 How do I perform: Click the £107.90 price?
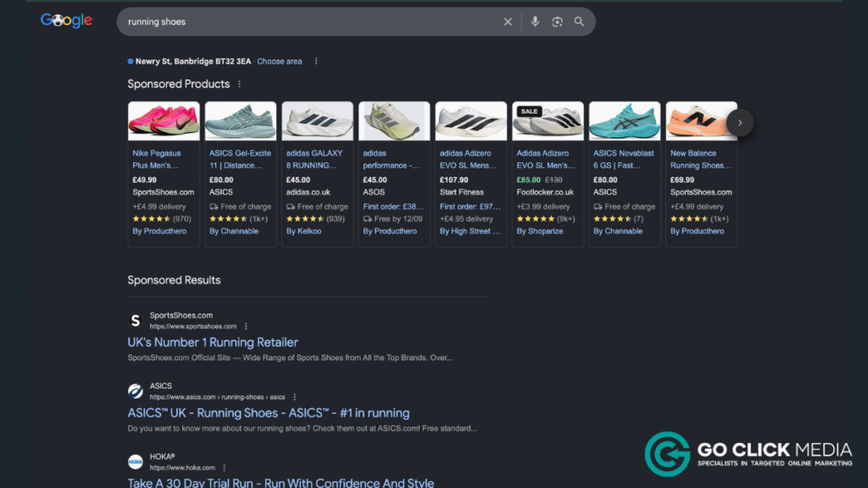point(454,180)
